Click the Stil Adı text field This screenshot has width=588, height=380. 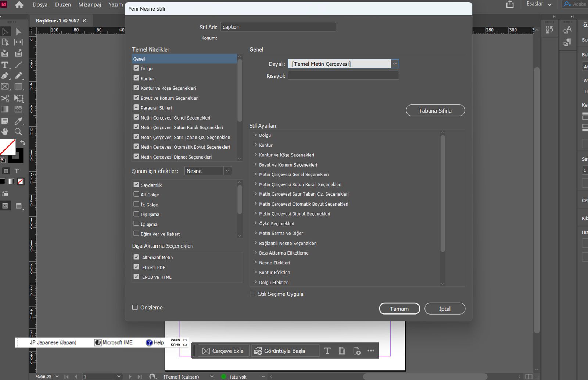(278, 27)
